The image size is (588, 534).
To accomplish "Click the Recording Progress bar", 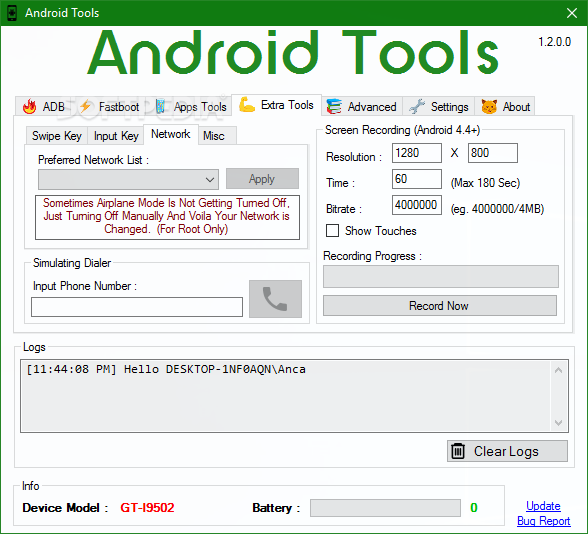I will point(441,277).
